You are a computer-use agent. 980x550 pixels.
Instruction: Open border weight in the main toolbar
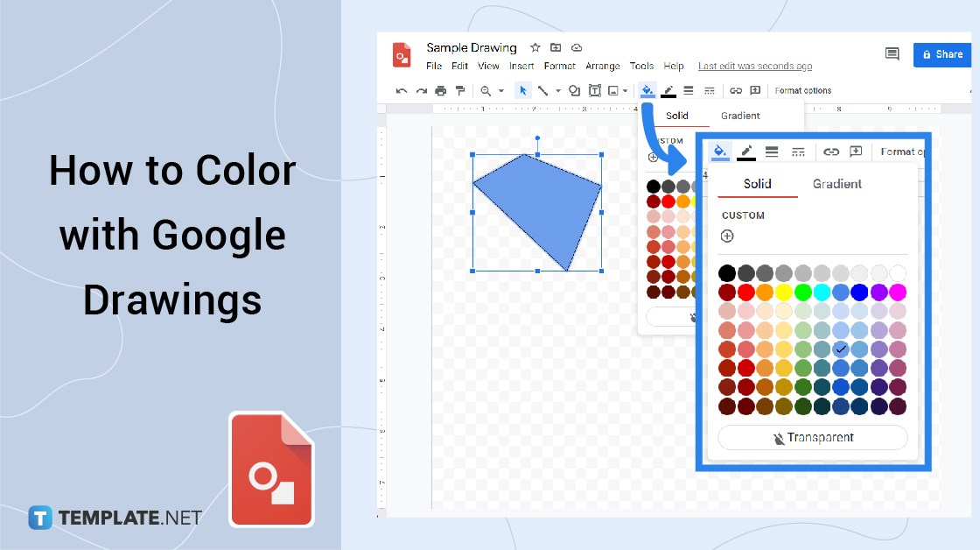[689, 91]
